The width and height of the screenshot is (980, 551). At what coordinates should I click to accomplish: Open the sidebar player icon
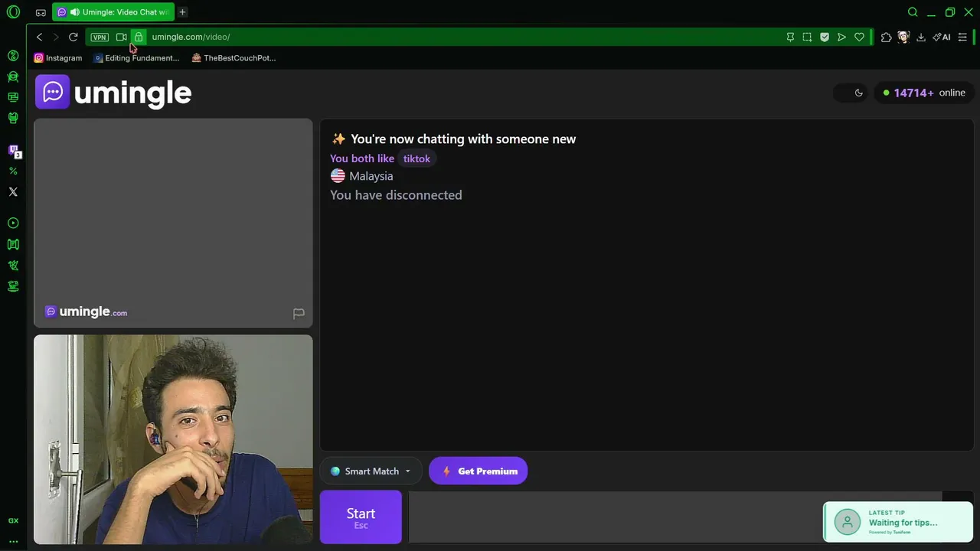(13, 223)
